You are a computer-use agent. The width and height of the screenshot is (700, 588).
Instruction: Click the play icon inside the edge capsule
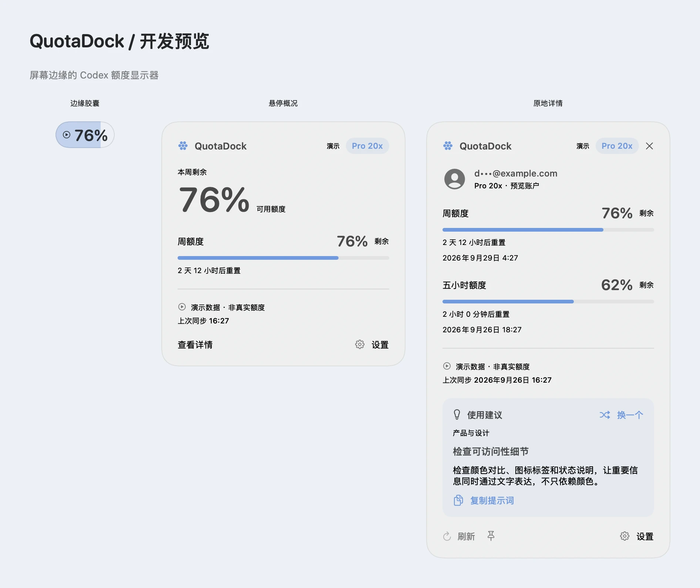tap(67, 135)
